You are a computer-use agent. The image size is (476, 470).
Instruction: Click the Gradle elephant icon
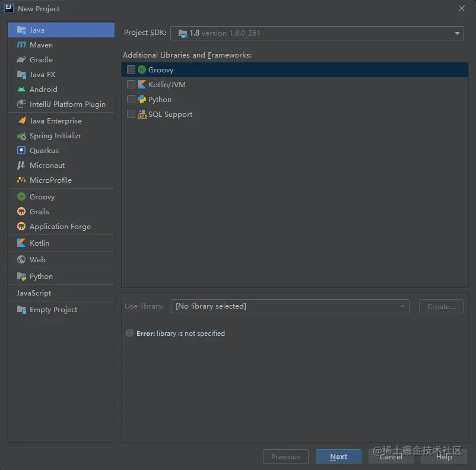(x=21, y=59)
